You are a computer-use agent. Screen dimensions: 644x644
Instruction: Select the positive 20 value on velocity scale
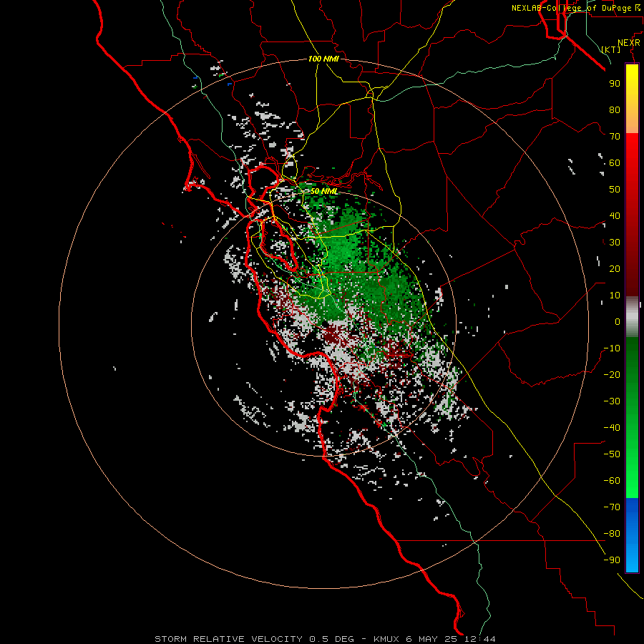tap(615, 269)
